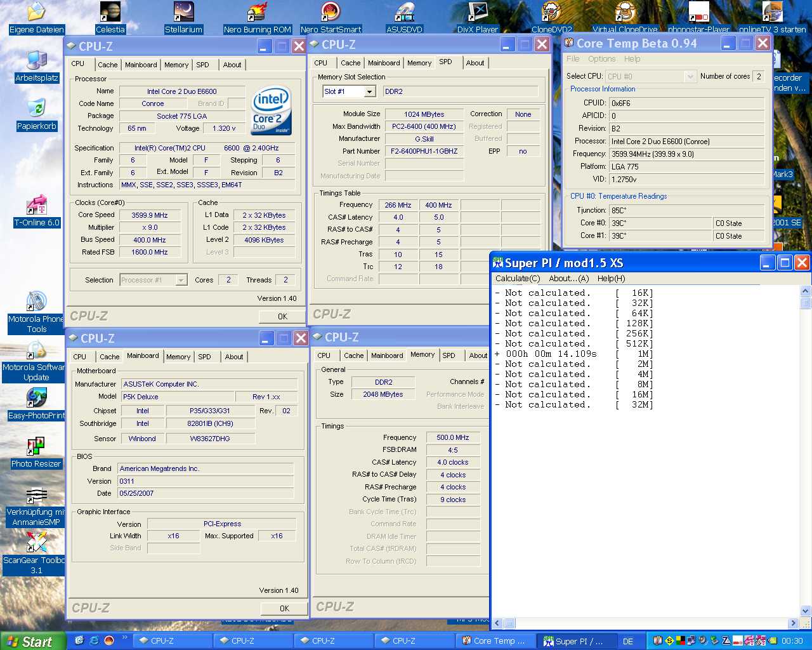The width and height of the screenshot is (812, 650).
Task: Click BIOS Date value '05/25/2007'
Action: 206,493
